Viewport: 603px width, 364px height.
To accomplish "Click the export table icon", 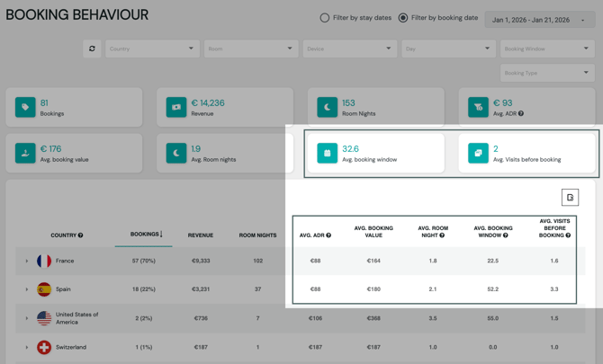I will [x=570, y=198].
